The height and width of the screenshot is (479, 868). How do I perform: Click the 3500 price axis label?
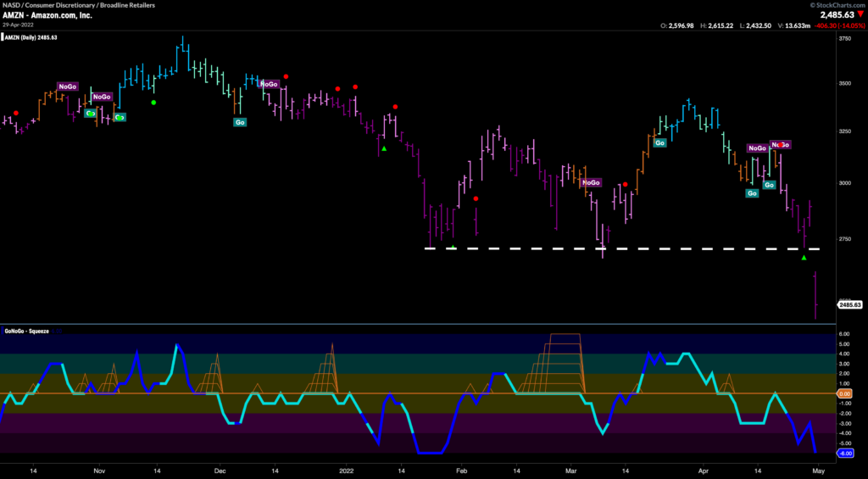tap(845, 83)
